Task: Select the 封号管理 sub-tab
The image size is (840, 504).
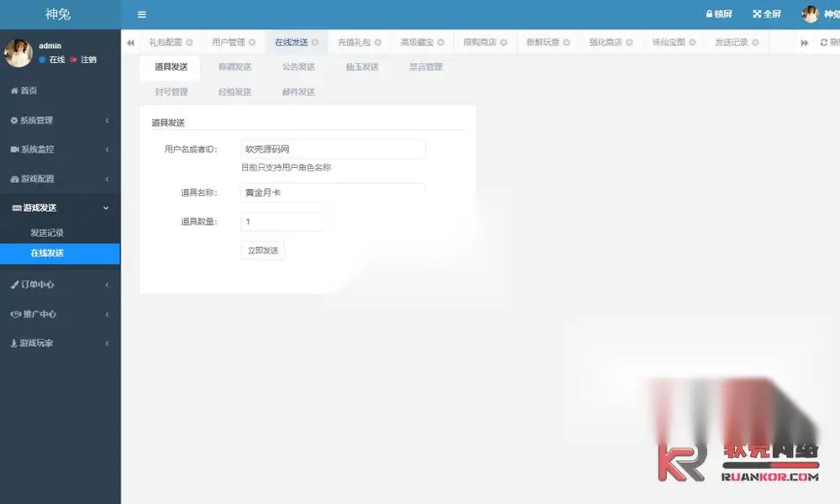Action: [171, 92]
